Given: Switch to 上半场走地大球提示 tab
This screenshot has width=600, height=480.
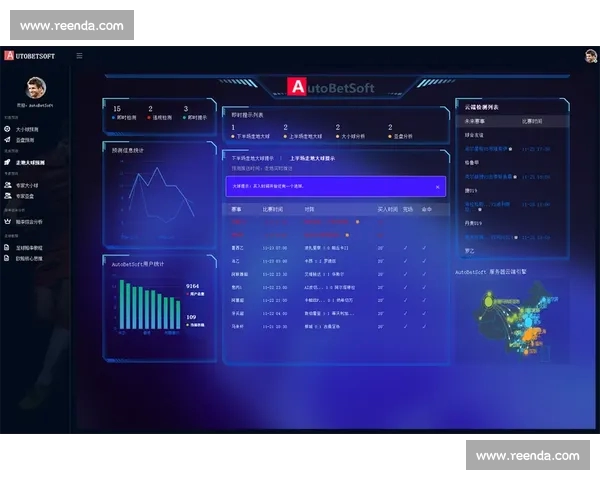Looking at the screenshot, I should point(314,158).
